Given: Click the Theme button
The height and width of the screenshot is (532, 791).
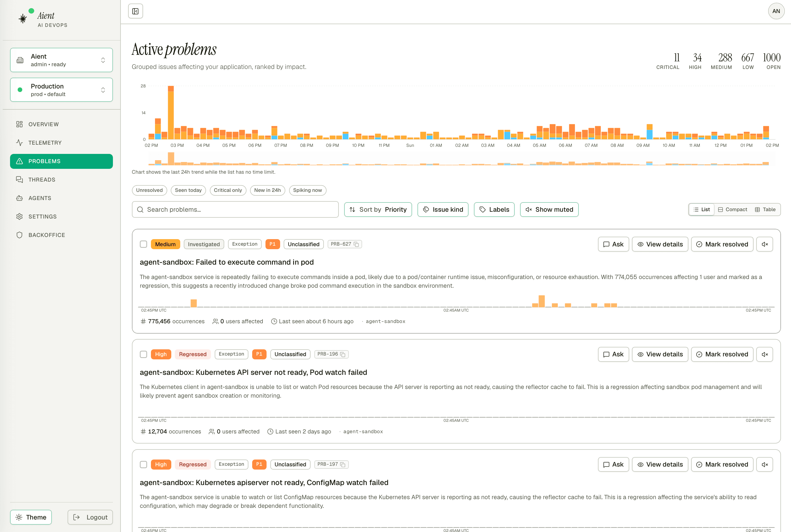Looking at the screenshot, I should pos(31,517).
